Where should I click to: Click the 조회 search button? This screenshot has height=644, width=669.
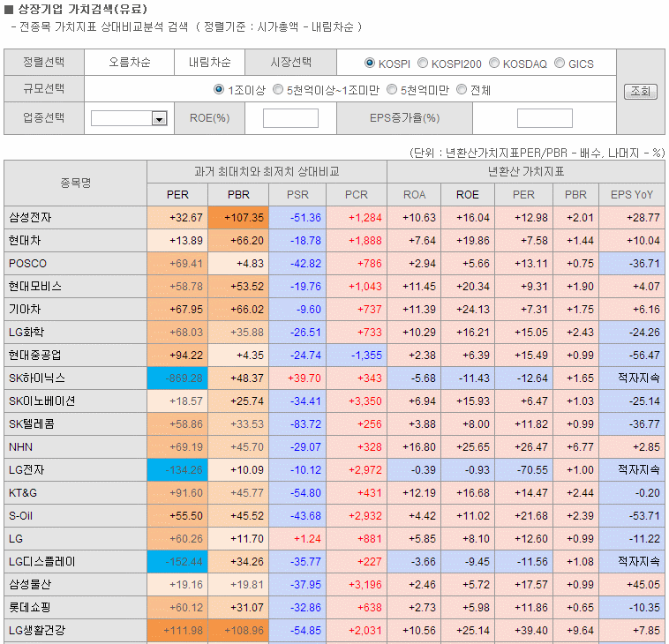pos(641,91)
